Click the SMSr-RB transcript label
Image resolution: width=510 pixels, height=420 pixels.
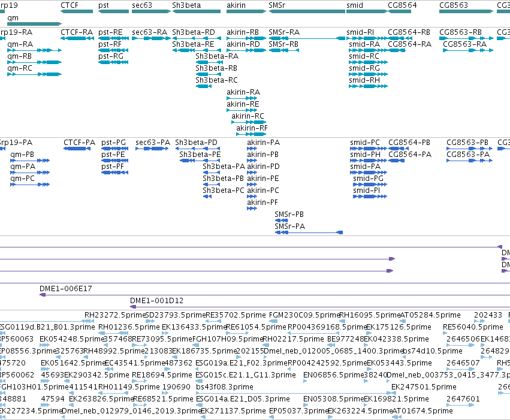(283, 44)
